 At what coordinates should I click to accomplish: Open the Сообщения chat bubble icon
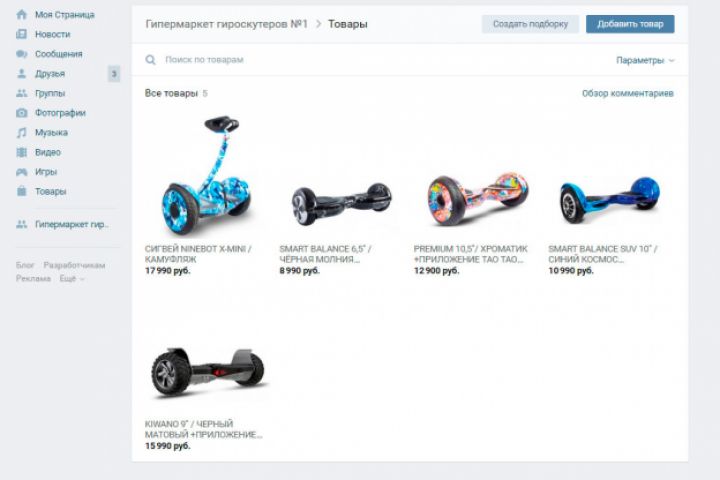point(22,54)
